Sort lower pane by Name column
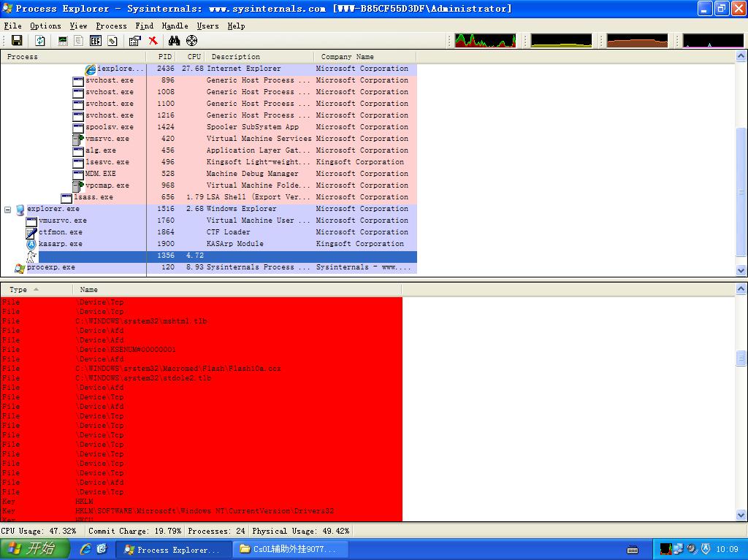Image resolution: width=748 pixels, height=560 pixels. [x=237, y=290]
